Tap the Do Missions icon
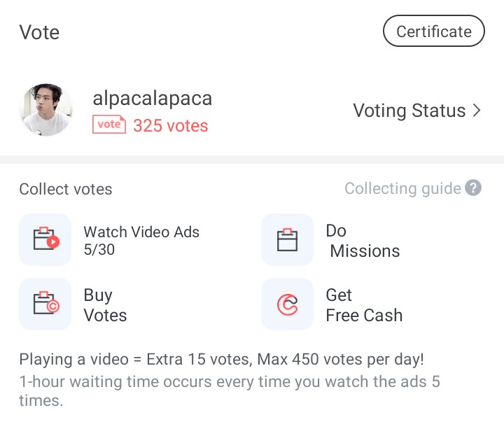Screen dimensions: 504x422 click(287, 240)
